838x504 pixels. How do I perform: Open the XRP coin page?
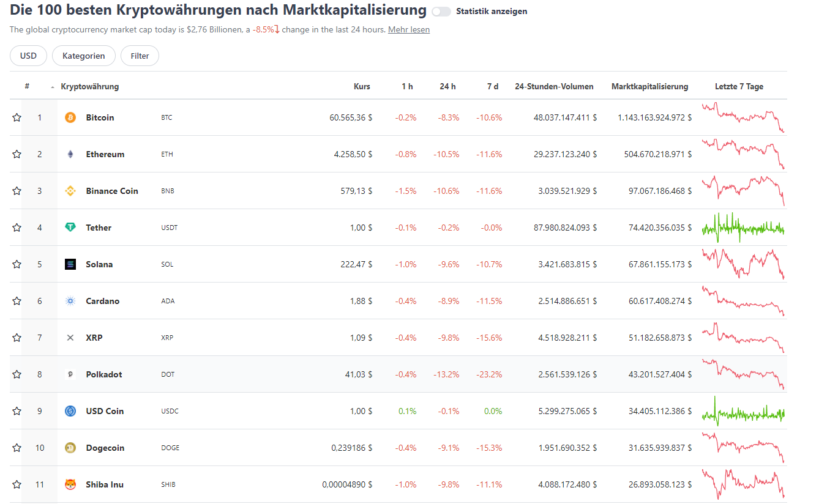coord(94,338)
